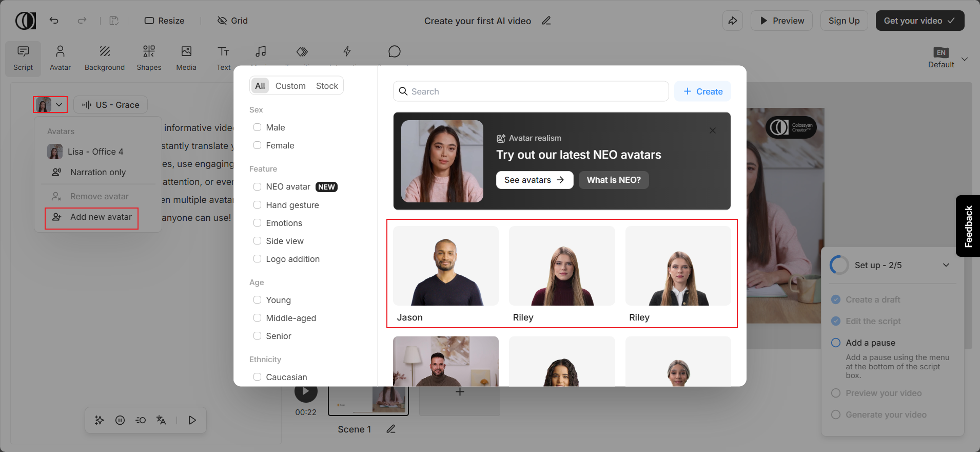Dismiss the NEO avatars banner
980x452 pixels.
coord(713,130)
